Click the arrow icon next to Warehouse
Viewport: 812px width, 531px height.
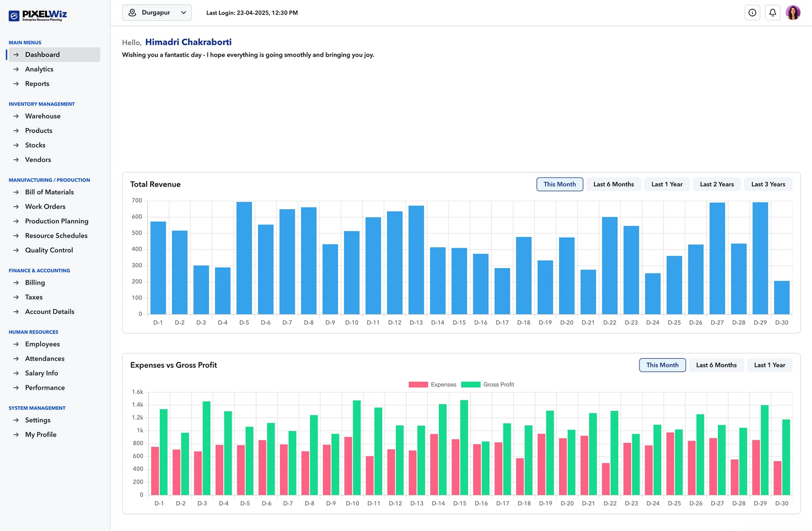pyautogui.click(x=16, y=116)
